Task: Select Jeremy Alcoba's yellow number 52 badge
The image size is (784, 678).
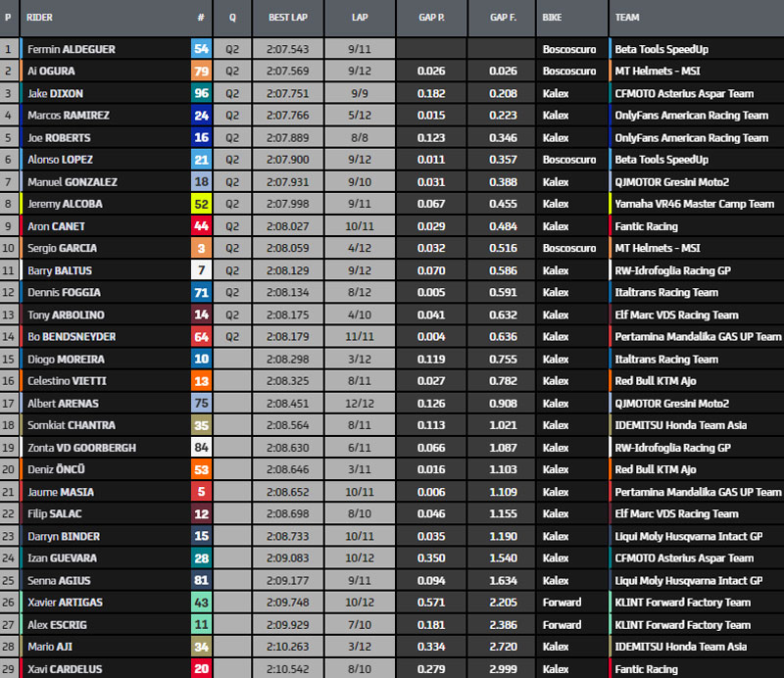Action: (201, 204)
